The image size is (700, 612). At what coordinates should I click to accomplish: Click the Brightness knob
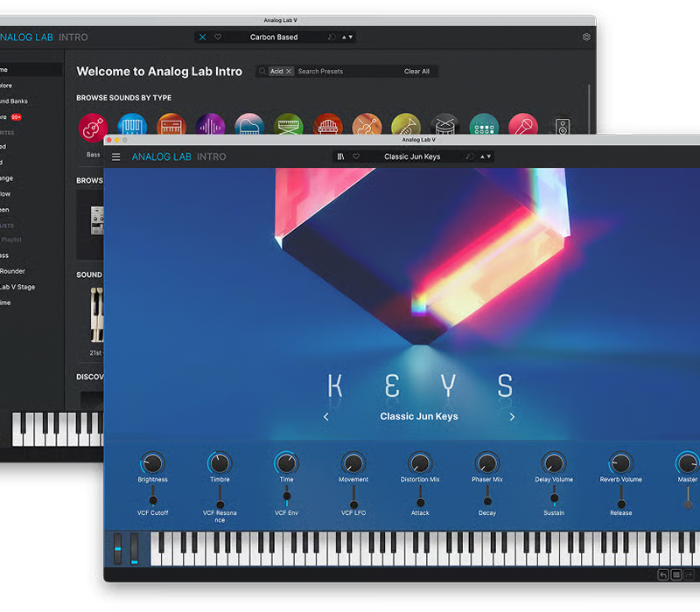pos(152,463)
